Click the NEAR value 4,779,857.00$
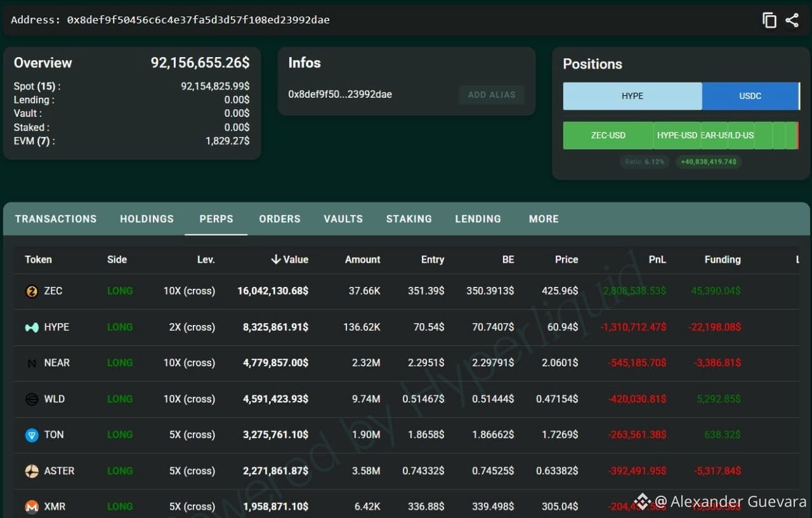 click(275, 362)
